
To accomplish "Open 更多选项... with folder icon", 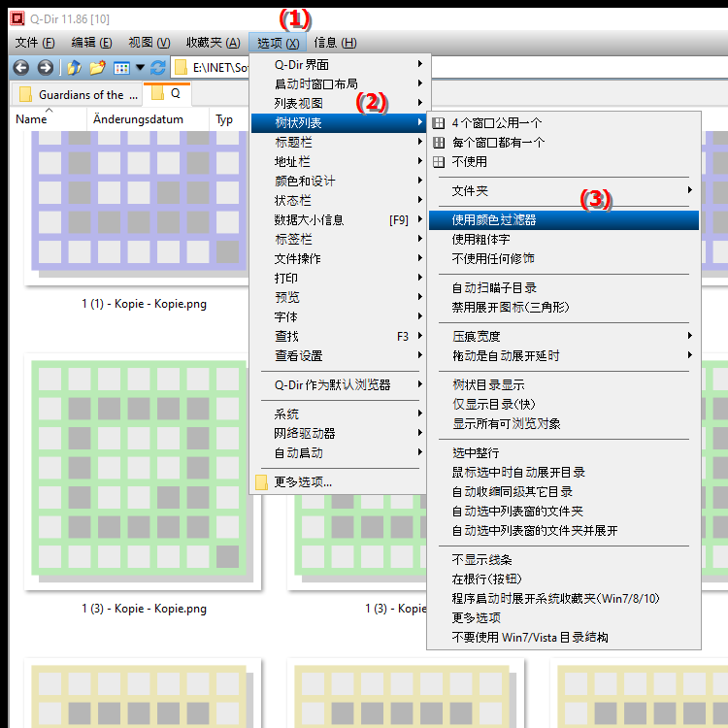I will (339, 481).
